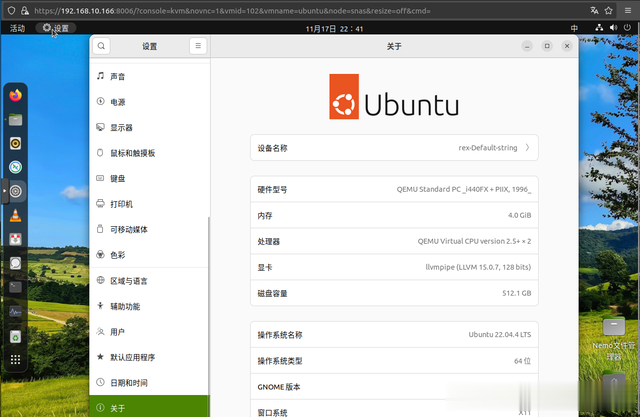The width and height of the screenshot is (640, 417).
Task: Open 默认应用程序 settings panel
Action: (149, 357)
